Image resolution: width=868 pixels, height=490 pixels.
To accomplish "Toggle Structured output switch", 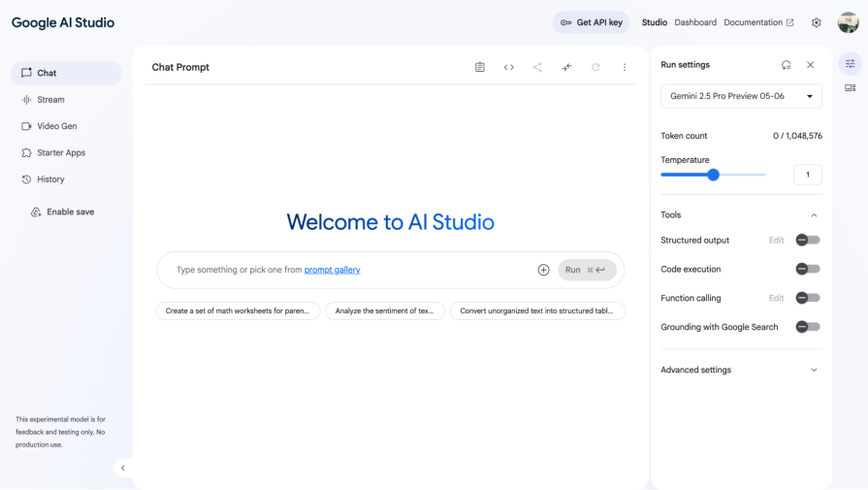I will pos(808,241).
